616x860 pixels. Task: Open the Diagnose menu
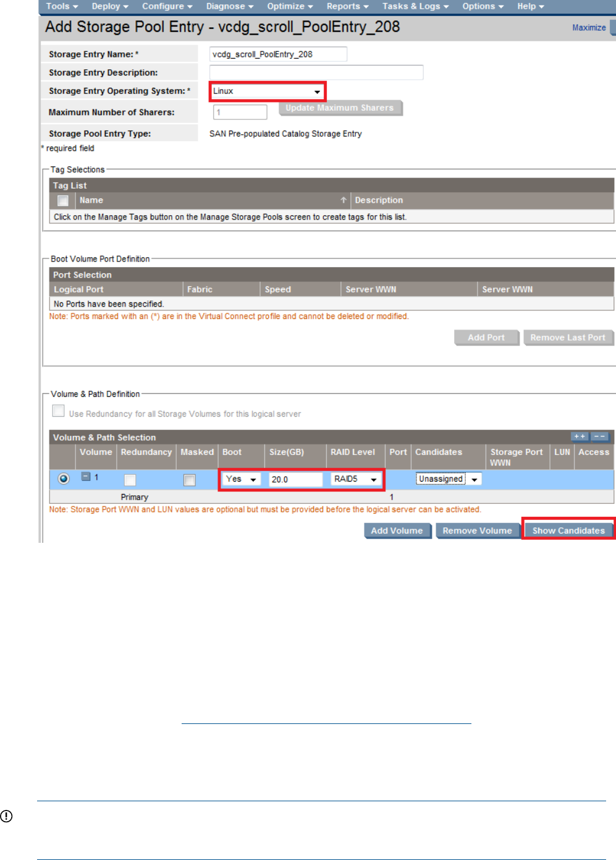230,6
